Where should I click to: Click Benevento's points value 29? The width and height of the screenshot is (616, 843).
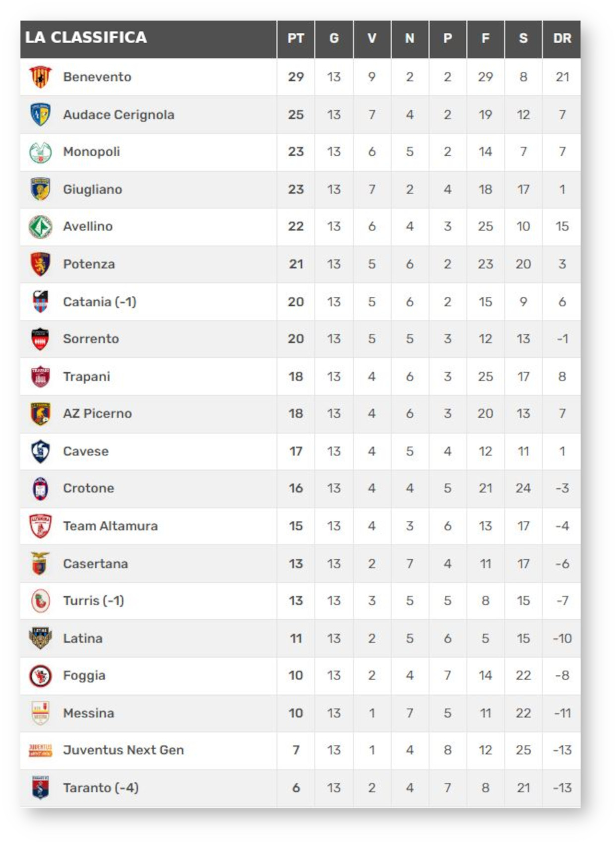pos(296,77)
